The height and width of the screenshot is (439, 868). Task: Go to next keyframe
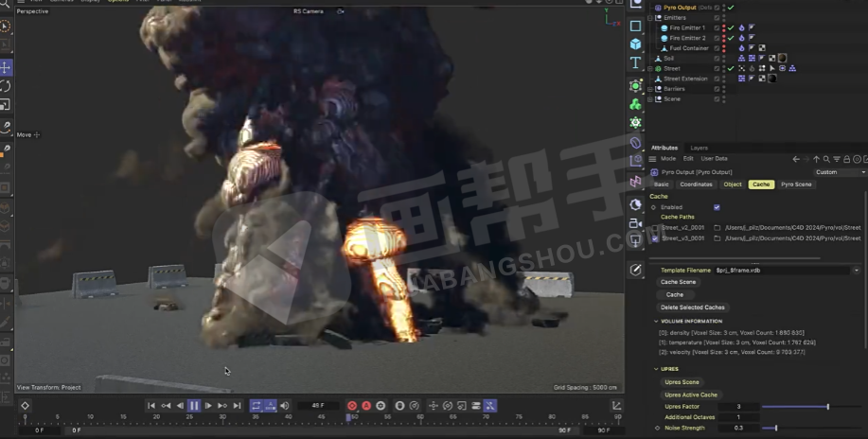tap(222, 406)
